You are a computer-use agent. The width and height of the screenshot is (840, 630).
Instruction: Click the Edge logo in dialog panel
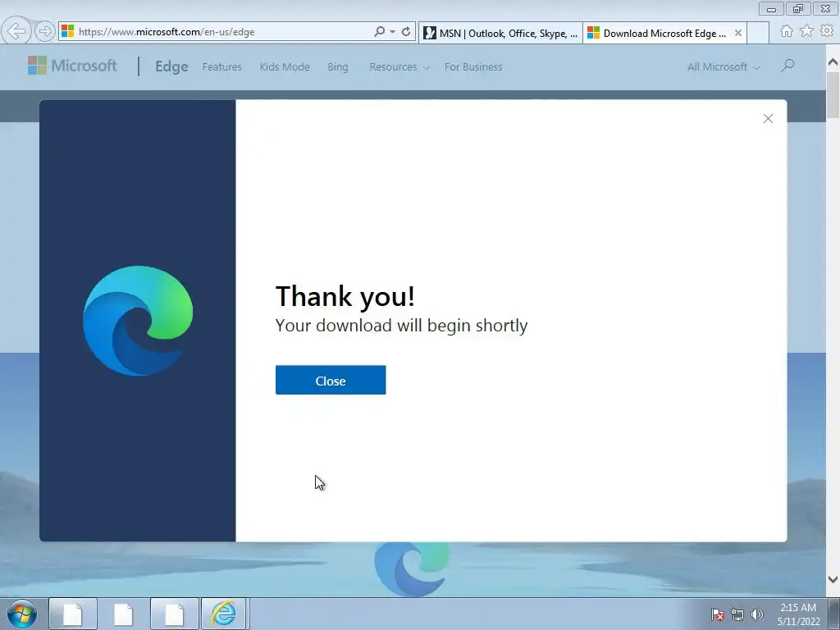(138, 321)
